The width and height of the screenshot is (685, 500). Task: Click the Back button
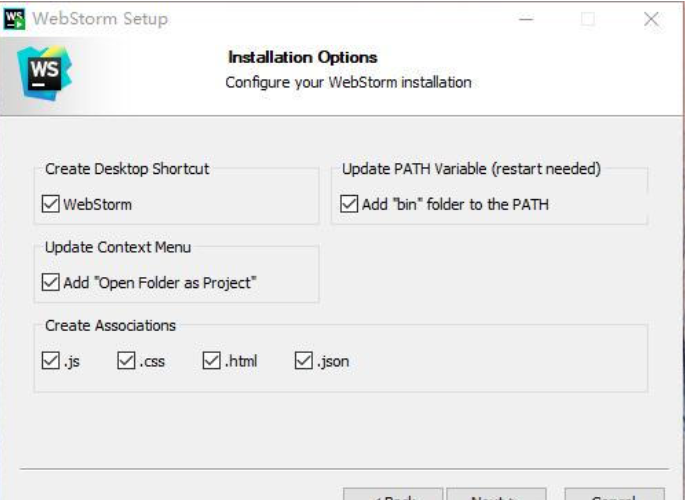393,495
